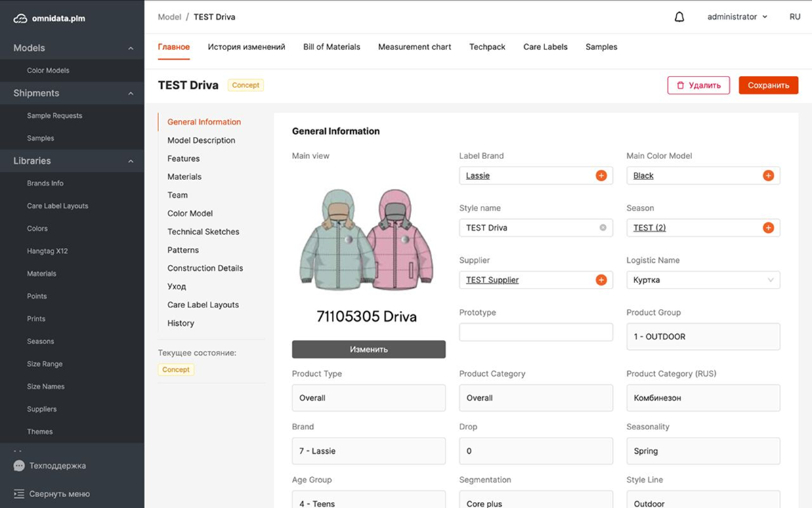Screen dimensions: 812x508
Task: Click plus icon in Season field
Action: [768, 228]
